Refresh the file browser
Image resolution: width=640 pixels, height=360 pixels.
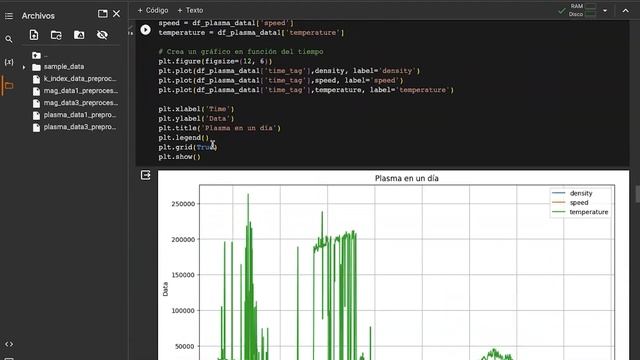pyautogui.click(x=56, y=35)
